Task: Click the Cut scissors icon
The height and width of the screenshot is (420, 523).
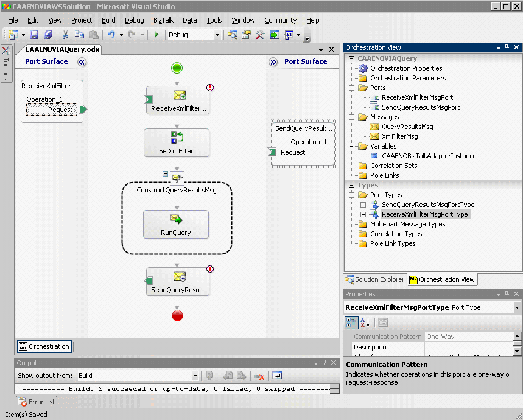Action: 65,35
